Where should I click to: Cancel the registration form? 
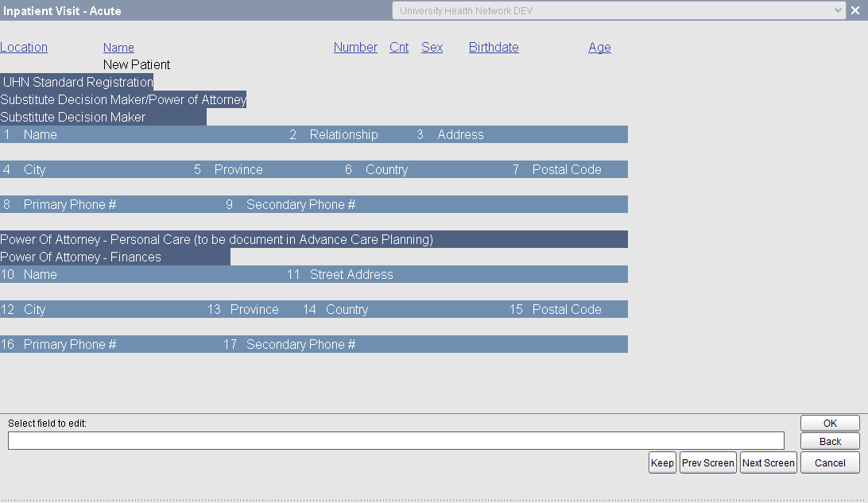coord(830,462)
